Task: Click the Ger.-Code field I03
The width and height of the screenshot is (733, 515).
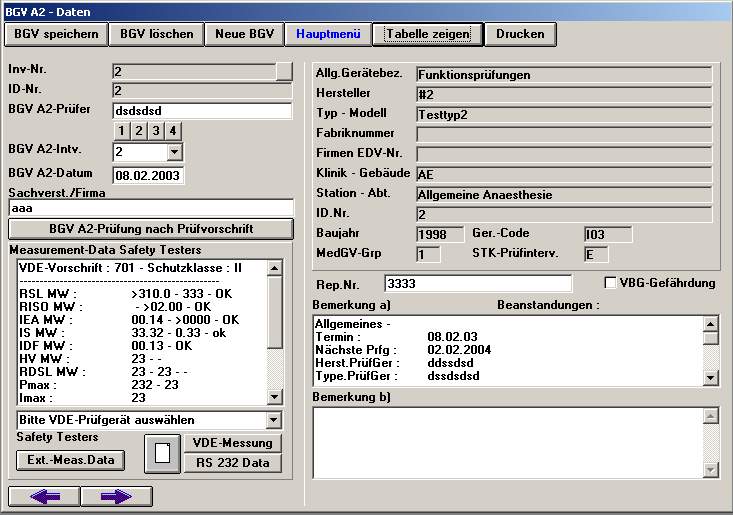Action: 608,235
